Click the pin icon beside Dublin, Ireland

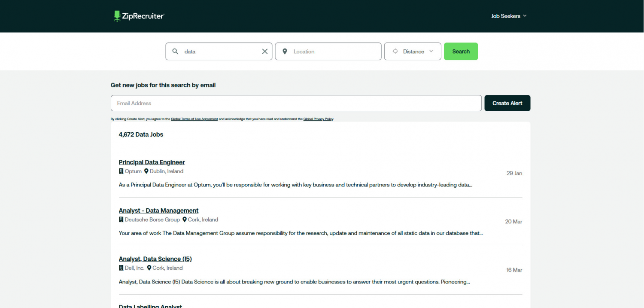click(x=146, y=171)
